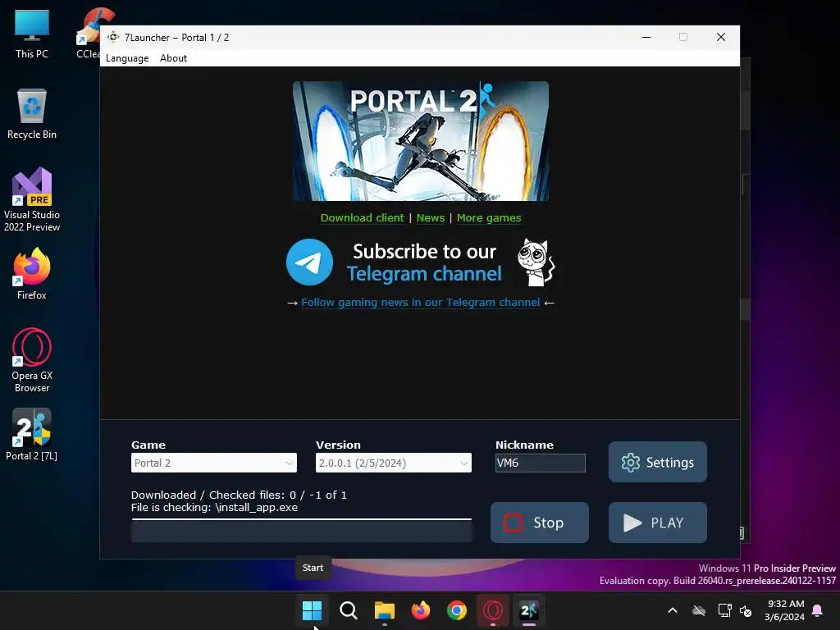Click the Portal 2 banner image
Viewport: 840px width, 630px height.
point(421,141)
